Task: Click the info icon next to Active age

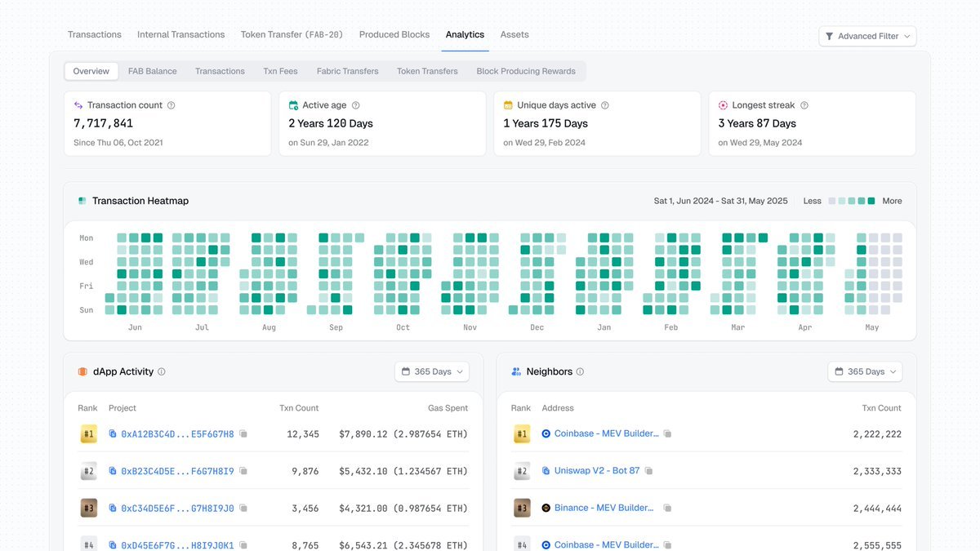Action: (355, 105)
